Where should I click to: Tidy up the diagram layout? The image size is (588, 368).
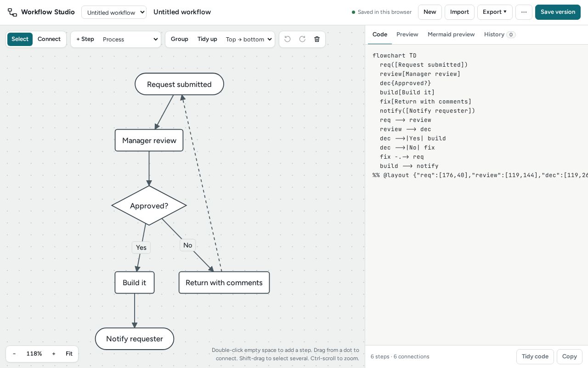tap(207, 39)
